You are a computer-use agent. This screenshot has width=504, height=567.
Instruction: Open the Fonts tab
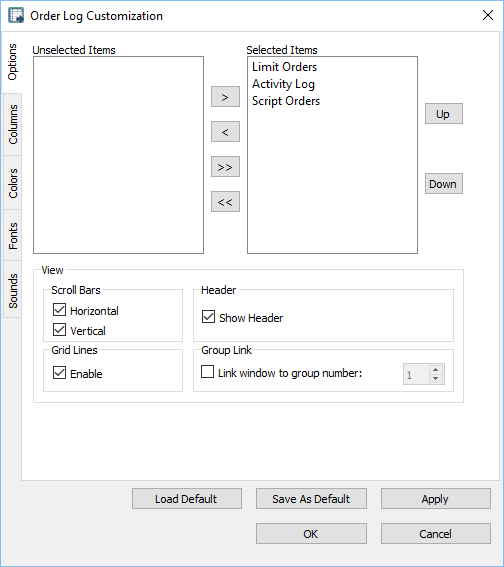point(13,235)
